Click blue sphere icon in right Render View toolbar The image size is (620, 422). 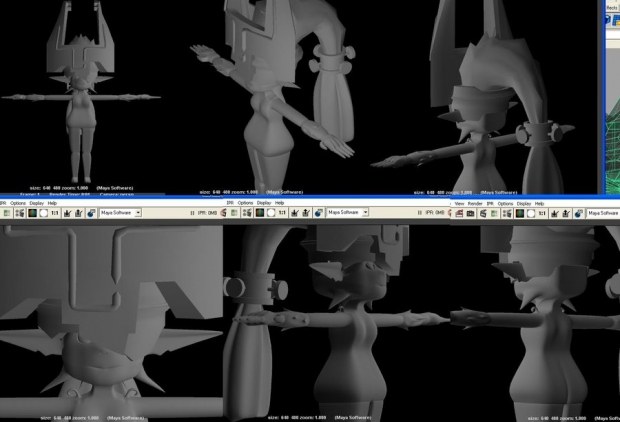(578, 214)
